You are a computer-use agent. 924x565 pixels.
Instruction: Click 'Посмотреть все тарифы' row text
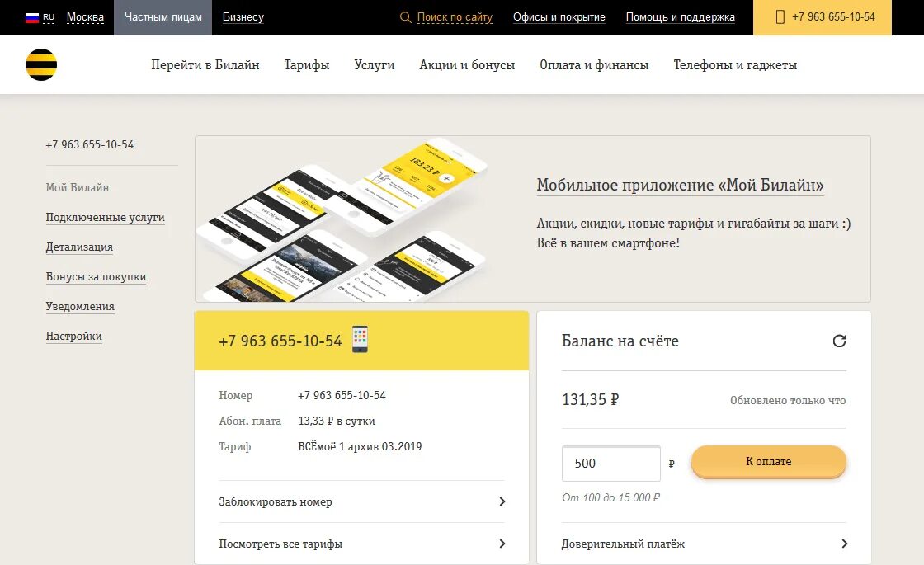click(x=280, y=544)
